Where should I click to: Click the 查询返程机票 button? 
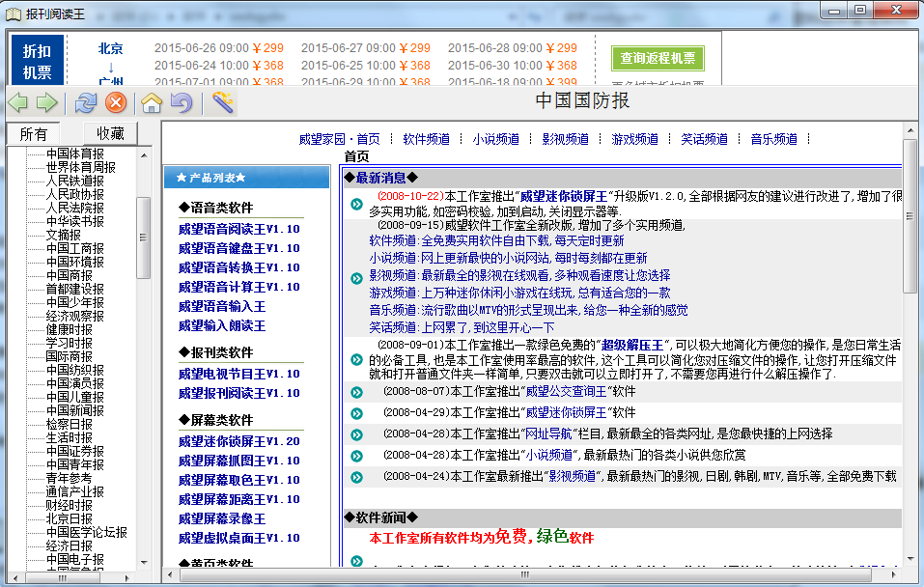pyautogui.click(x=658, y=58)
